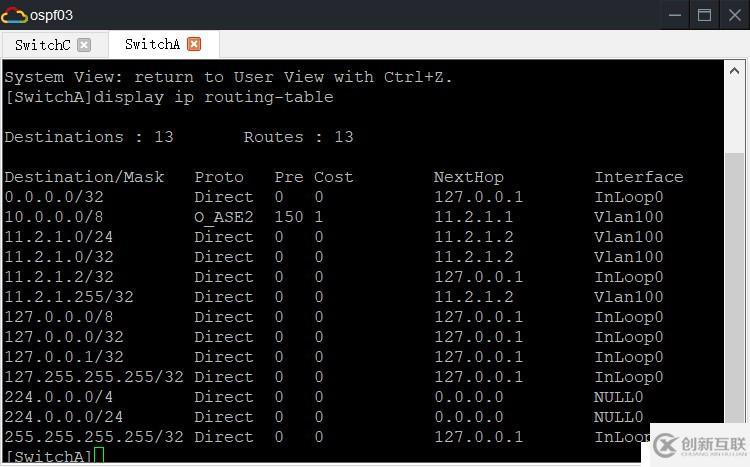Close the ospf03 window
Image resolution: width=750 pixels, height=467 pixels.
coord(734,15)
